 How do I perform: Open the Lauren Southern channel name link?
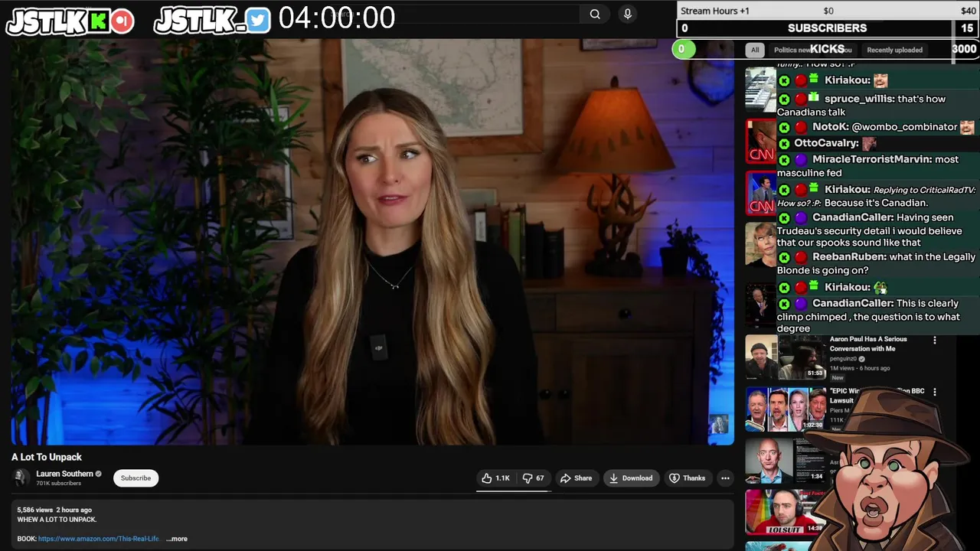click(64, 474)
